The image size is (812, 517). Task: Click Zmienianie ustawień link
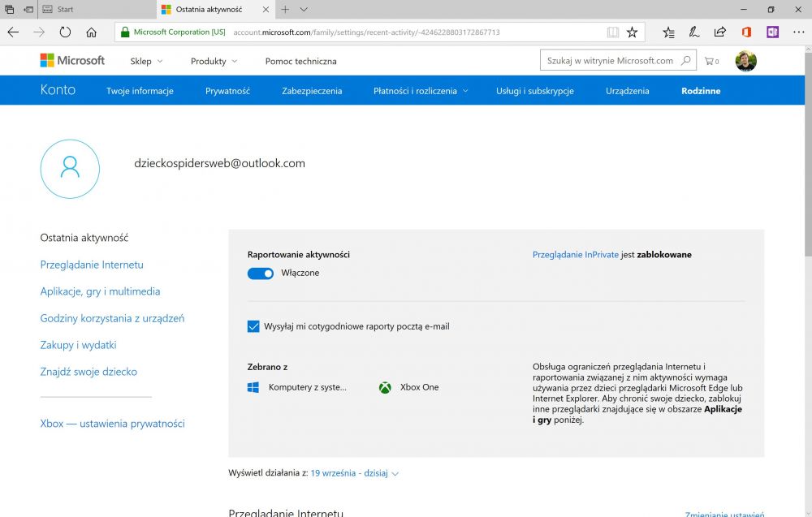point(724,514)
